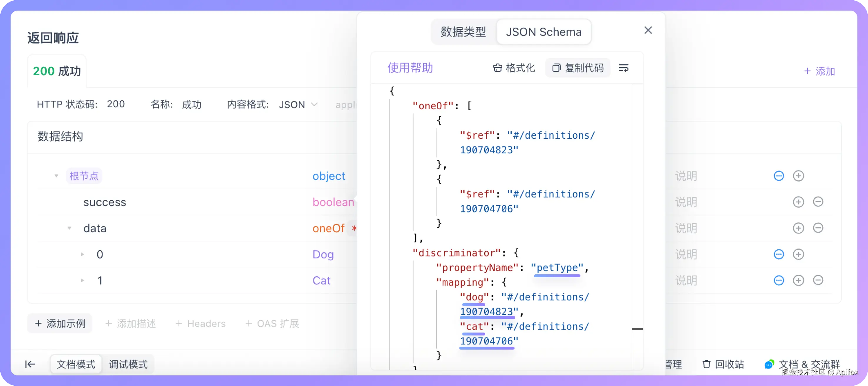The width and height of the screenshot is (868, 386).
Task: Collapse sidebar with arrow icon
Action: click(x=30, y=364)
